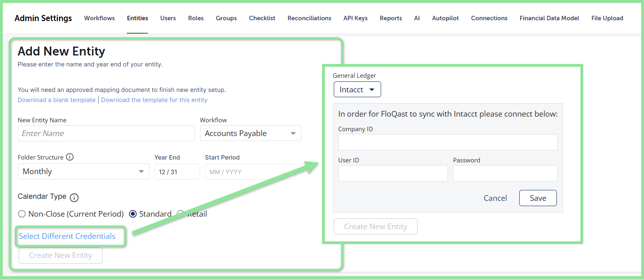
Task: Select the Standard calendar type radio
Action: click(133, 214)
